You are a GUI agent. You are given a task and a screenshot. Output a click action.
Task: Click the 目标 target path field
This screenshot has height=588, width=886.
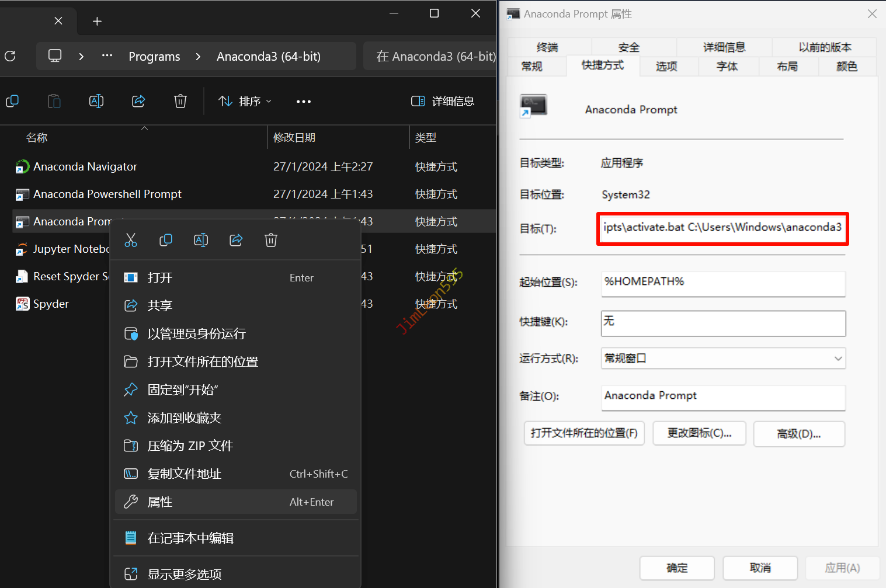pos(722,228)
